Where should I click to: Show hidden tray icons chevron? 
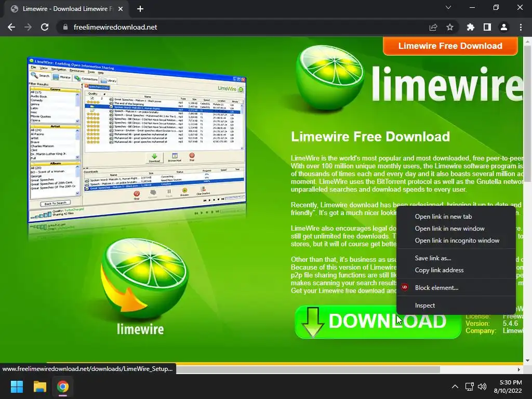[455, 387]
